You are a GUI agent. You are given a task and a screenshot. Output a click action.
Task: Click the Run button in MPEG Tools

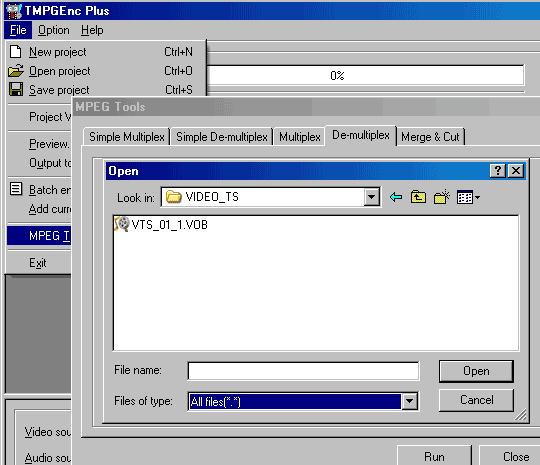434,456
